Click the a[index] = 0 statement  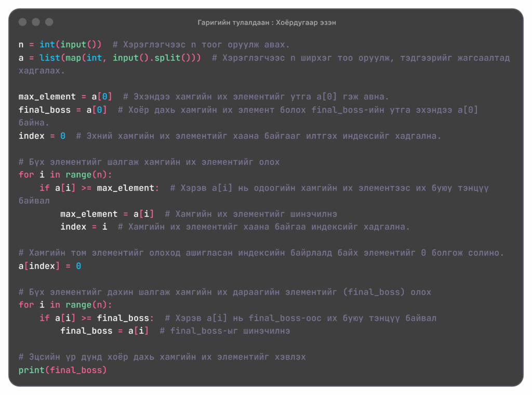pyautogui.click(x=49, y=266)
